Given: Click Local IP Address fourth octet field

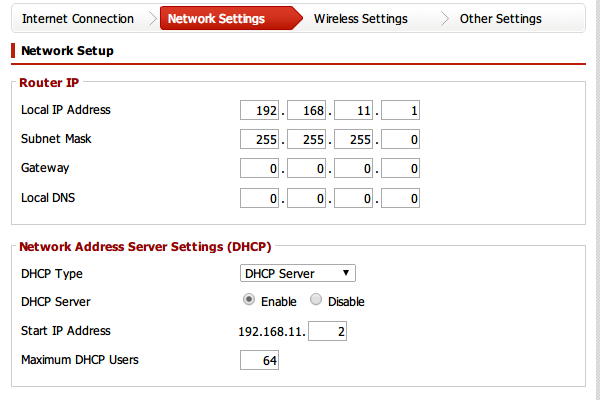Looking at the screenshot, I should pos(400,110).
